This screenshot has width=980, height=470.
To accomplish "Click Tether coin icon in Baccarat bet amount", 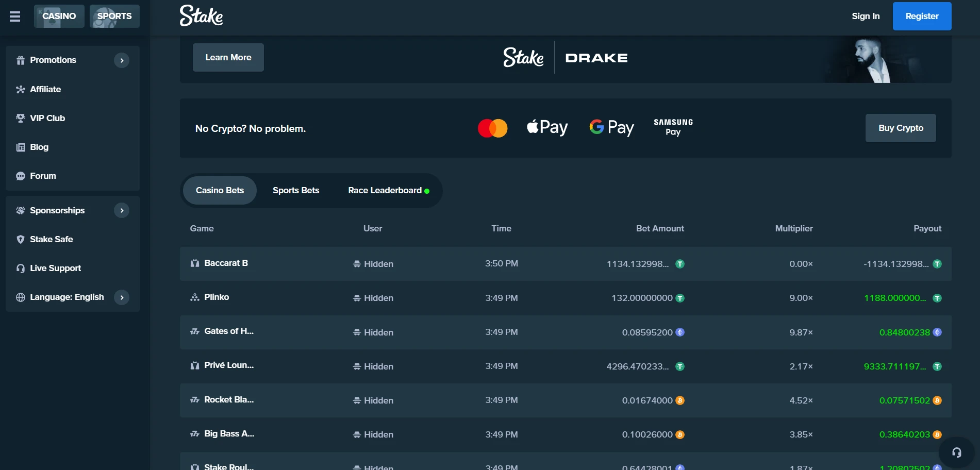I will coord(680,264).
